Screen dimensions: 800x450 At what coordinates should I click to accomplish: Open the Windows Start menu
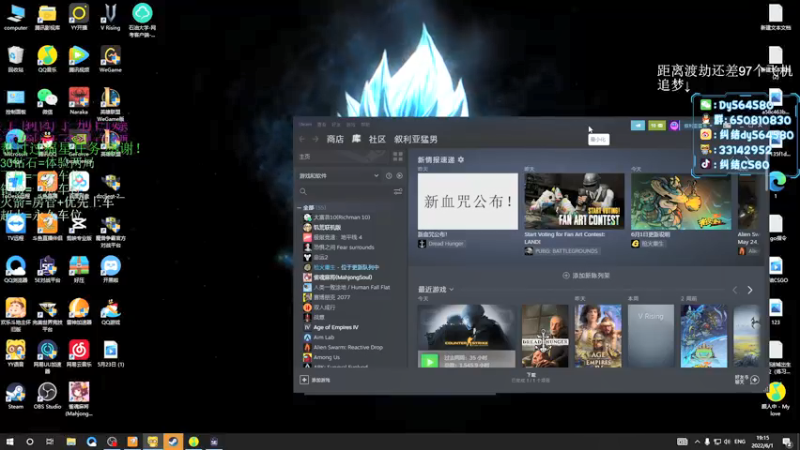pyautogui.click(x=9, y=441)
